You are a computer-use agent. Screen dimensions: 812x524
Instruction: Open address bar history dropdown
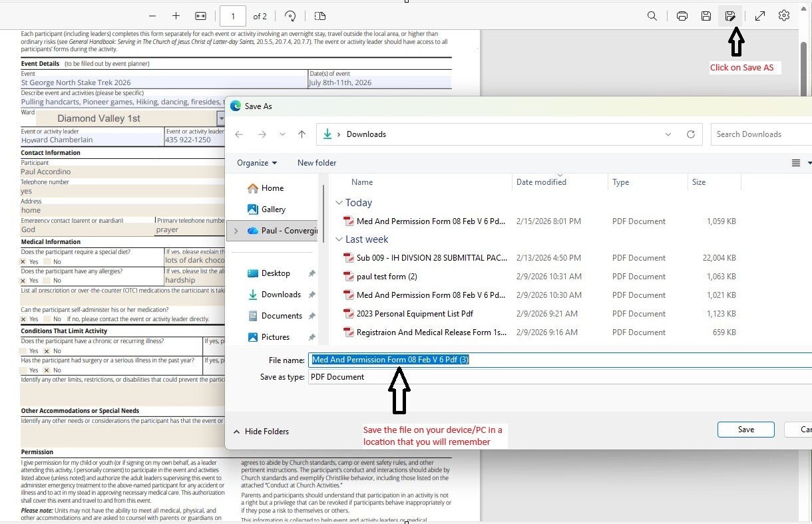click(x=668, y=134)
